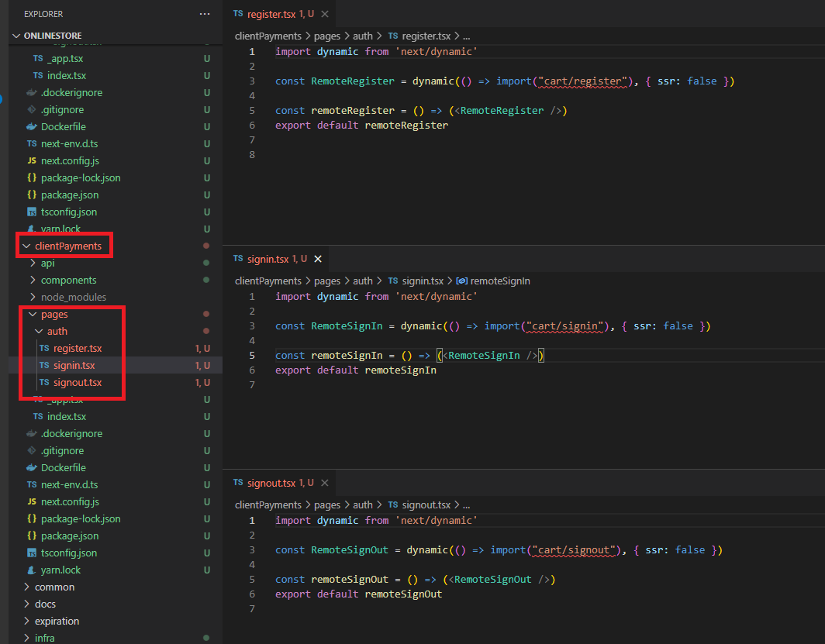This screenshot has height=644, width=825.
Task: Close the signin.tsx editor tab
Action: coord(317,259)
